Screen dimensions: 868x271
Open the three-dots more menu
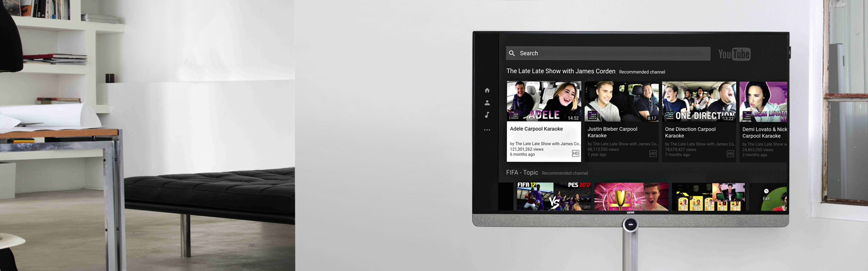tap(487, 130)
